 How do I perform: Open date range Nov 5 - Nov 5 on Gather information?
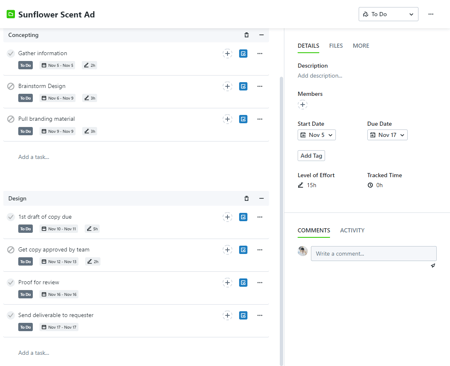coord(57,65)
